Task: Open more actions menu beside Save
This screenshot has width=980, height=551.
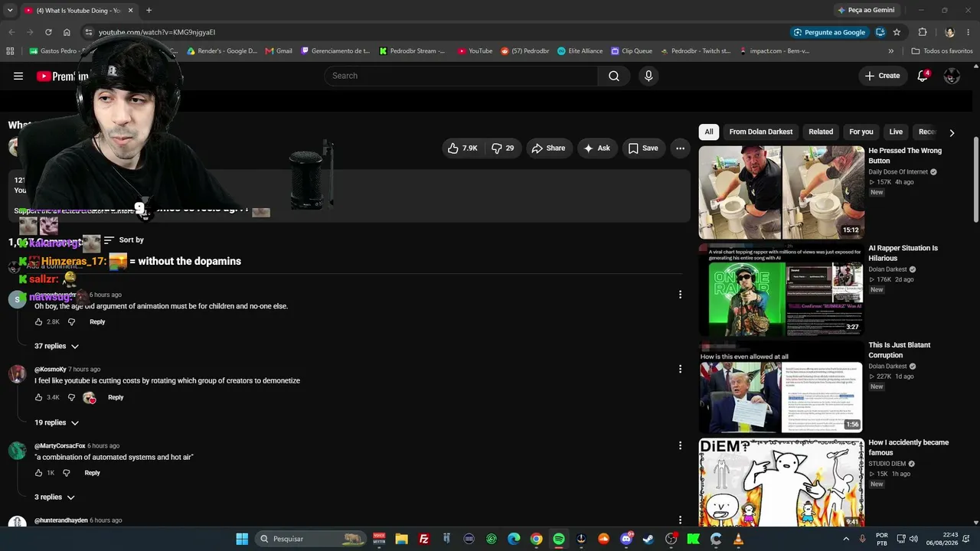Action: [680, 148]
